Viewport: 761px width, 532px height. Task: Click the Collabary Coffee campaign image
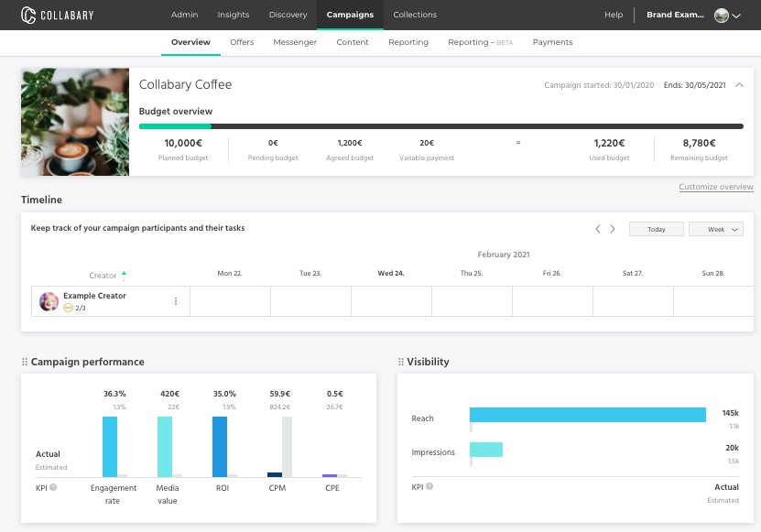(75, 122)
